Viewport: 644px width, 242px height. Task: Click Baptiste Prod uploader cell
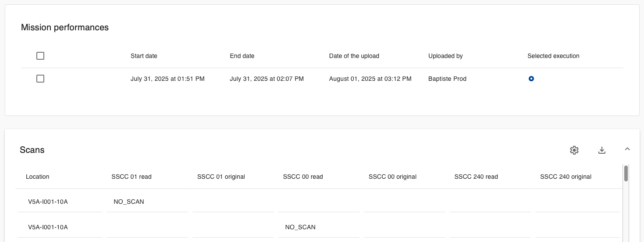point(447,79)
